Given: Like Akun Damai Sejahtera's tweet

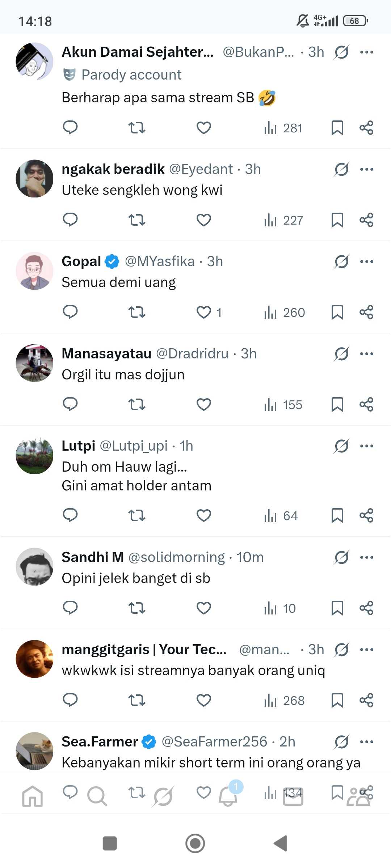Looking at the screenshot, I should coord(204,128).
